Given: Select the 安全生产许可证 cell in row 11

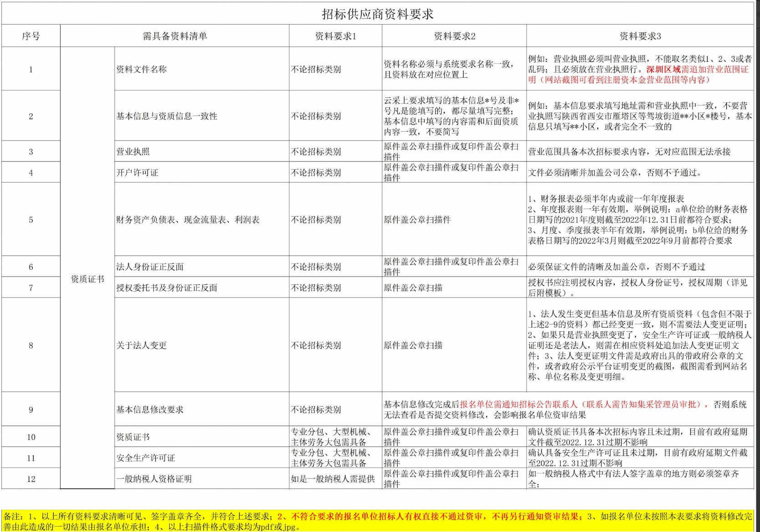Looking at the screenshot, I should pos(202,457).
